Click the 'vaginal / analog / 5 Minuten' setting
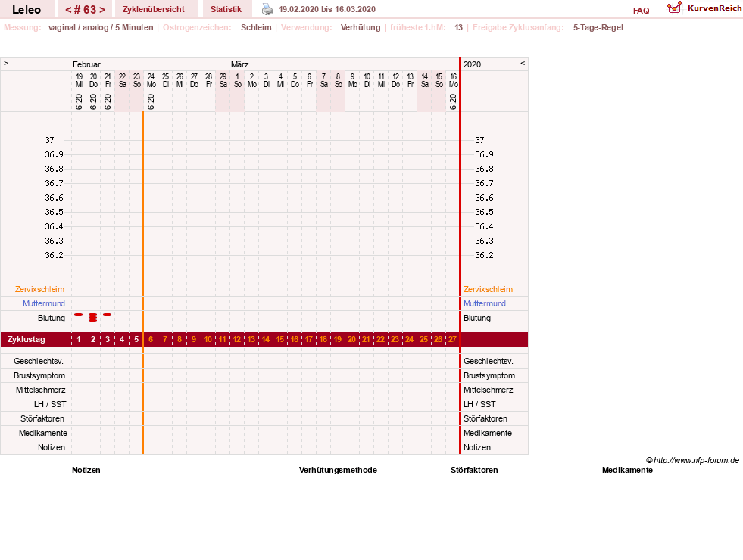743x560 pixels. (x=101, y=27)
